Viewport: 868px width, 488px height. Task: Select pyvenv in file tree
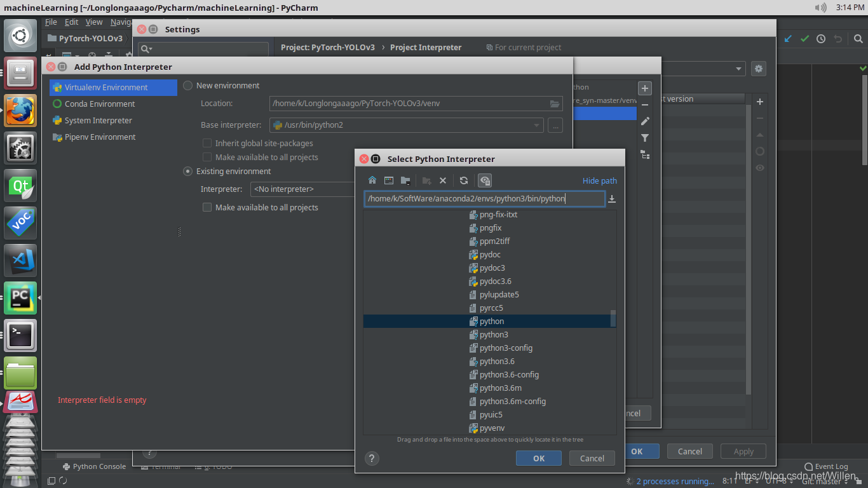492,428
